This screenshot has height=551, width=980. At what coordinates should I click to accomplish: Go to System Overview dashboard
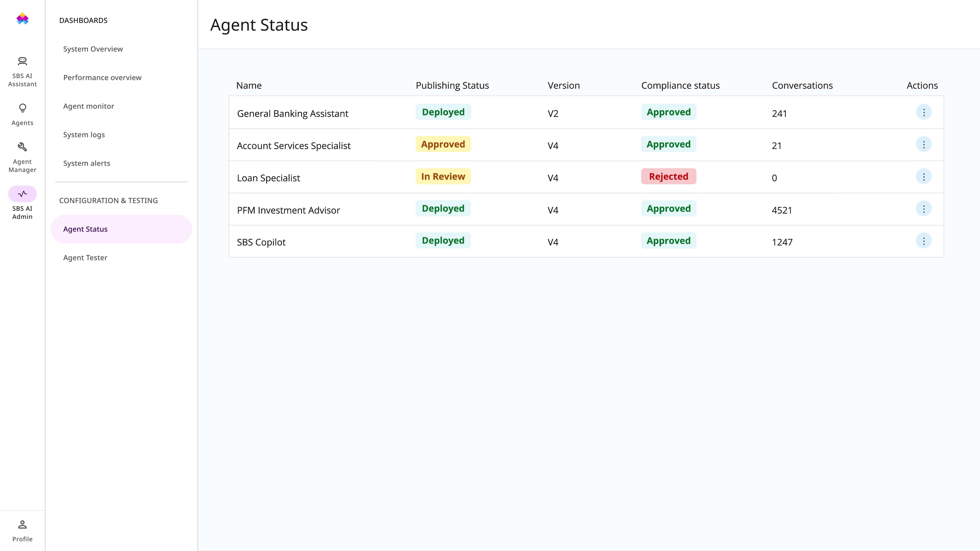pyautogui.click(x=93, y=49)
